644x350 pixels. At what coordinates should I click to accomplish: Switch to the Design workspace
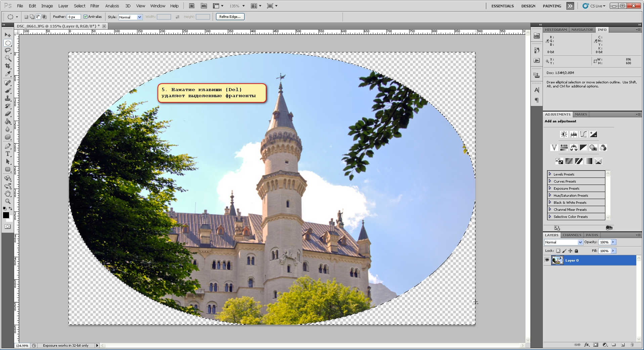click(528, 6)
